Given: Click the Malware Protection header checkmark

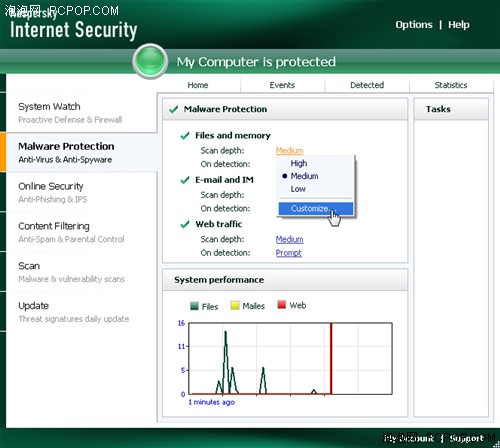Looking at the screenshot, I should (x=173, y=109).
